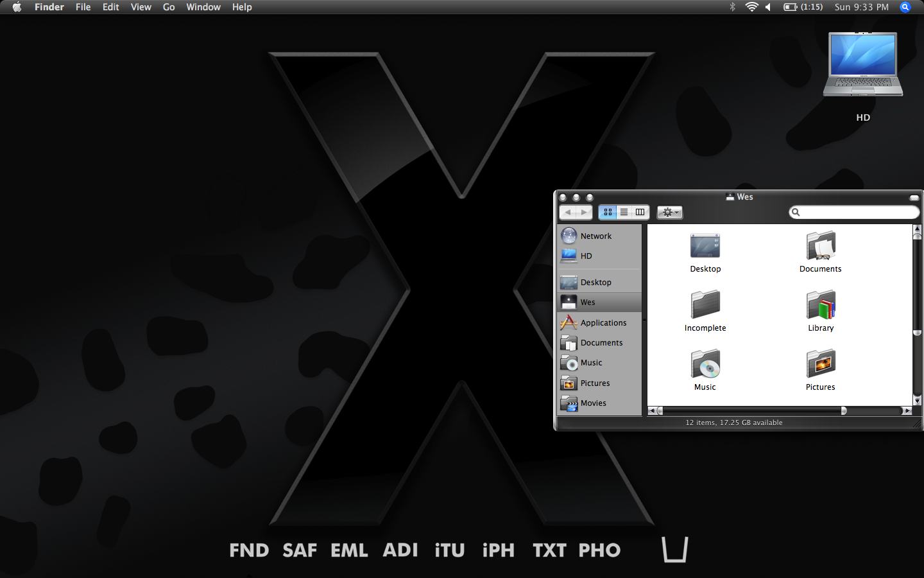Switch to list view
This screenshot has width=924, height=578.
(624, 212)
